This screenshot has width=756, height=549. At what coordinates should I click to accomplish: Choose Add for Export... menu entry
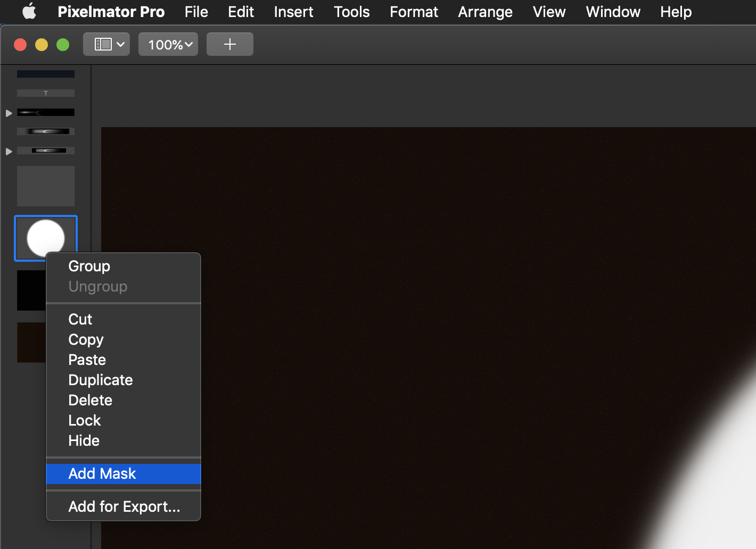point(124,506)
